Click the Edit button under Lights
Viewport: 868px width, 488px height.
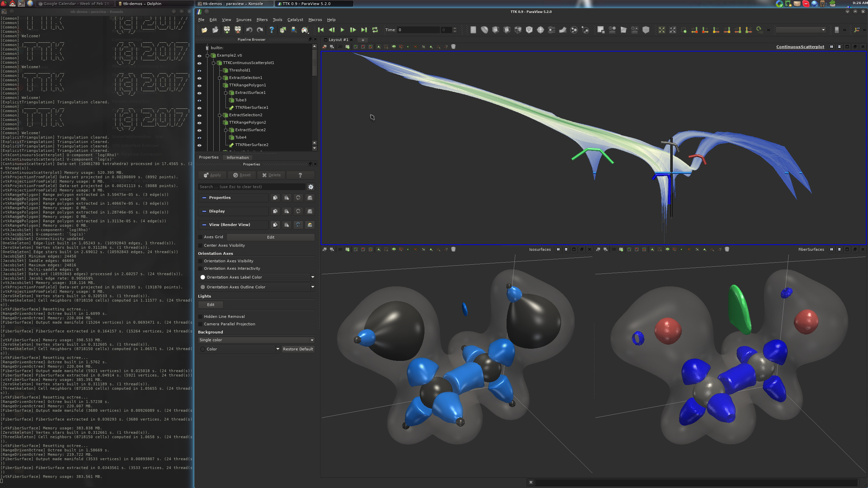tap(211, 305)
